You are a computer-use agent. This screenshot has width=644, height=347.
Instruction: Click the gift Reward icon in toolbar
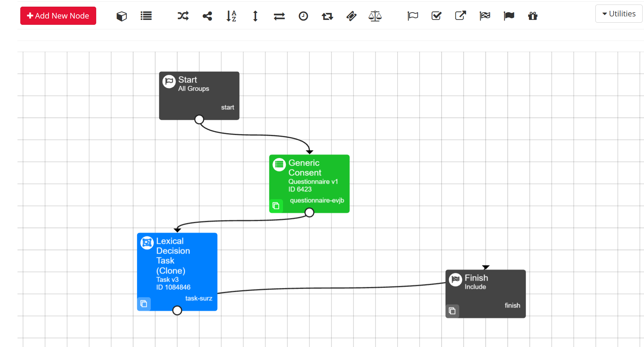pyautogui.click(x=533, y=16)
